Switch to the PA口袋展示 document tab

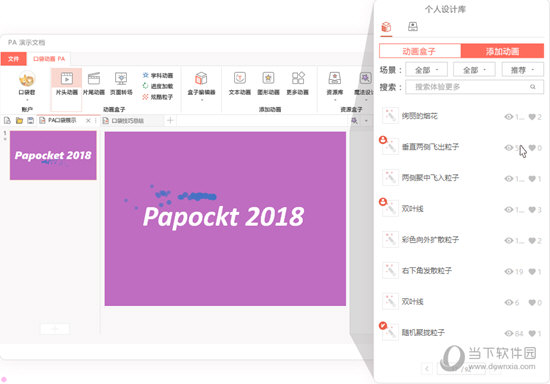click(62, 120)
